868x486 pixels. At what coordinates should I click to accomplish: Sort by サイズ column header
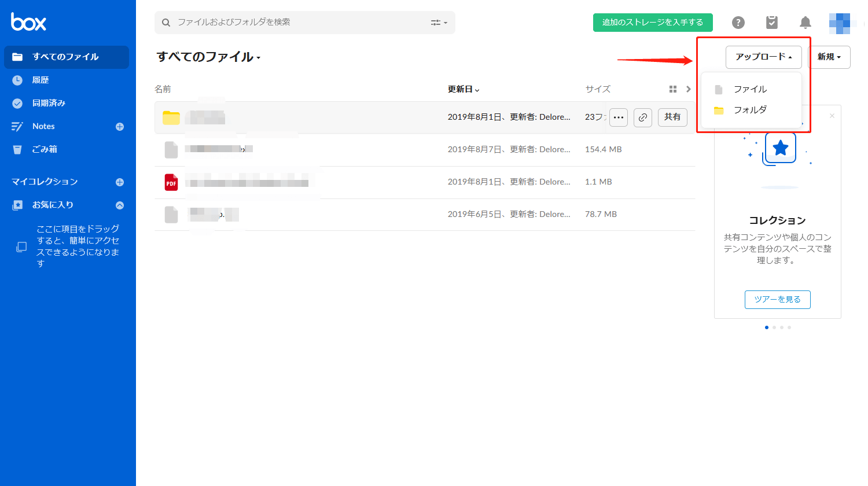pos(598,89)
